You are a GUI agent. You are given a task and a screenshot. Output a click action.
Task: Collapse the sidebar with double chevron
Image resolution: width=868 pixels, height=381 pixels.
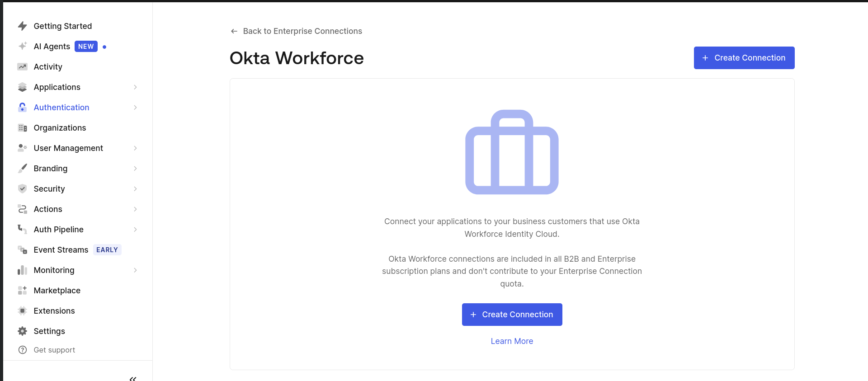click(133, 379)
